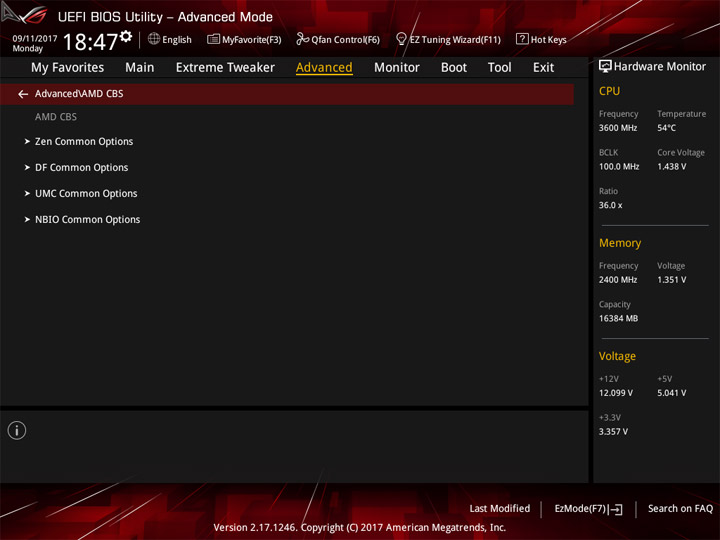Show Hot Keys help

(x=541, y=39)
